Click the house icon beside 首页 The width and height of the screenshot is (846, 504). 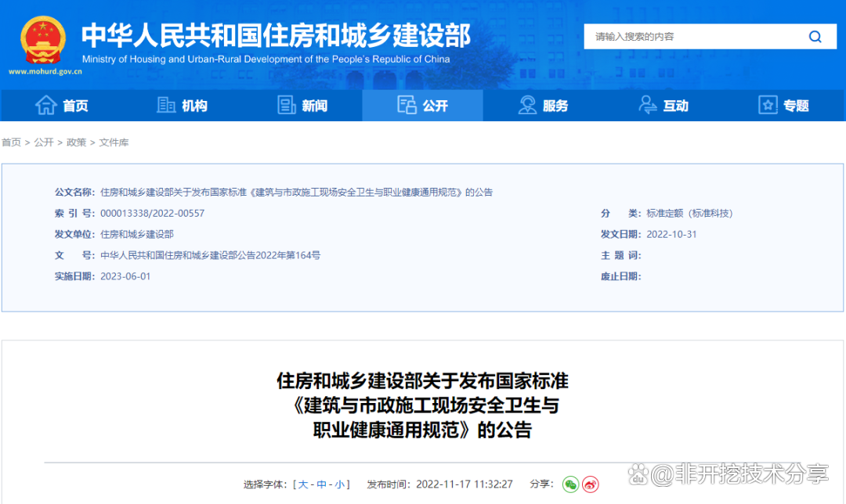[46, 105]
